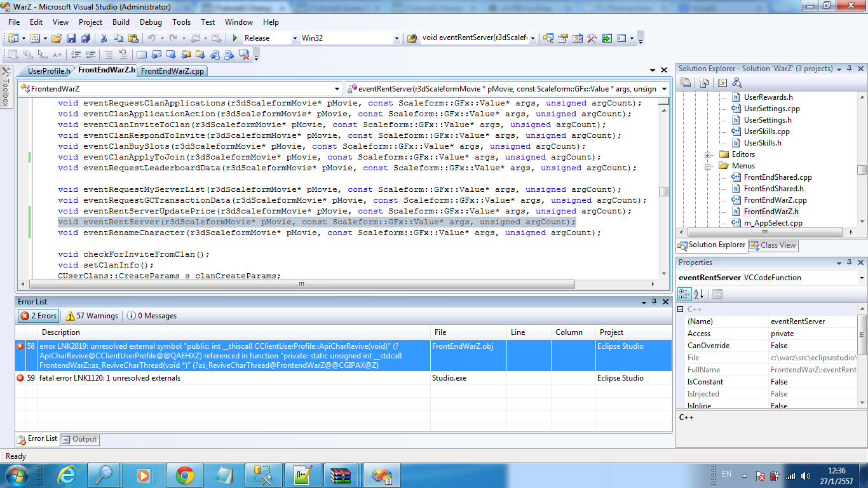Image resolution: width=868 pixels, height=488 pixels.
Task: Expand the Editors folder in Solution Explorer
Action: point(708,154)
